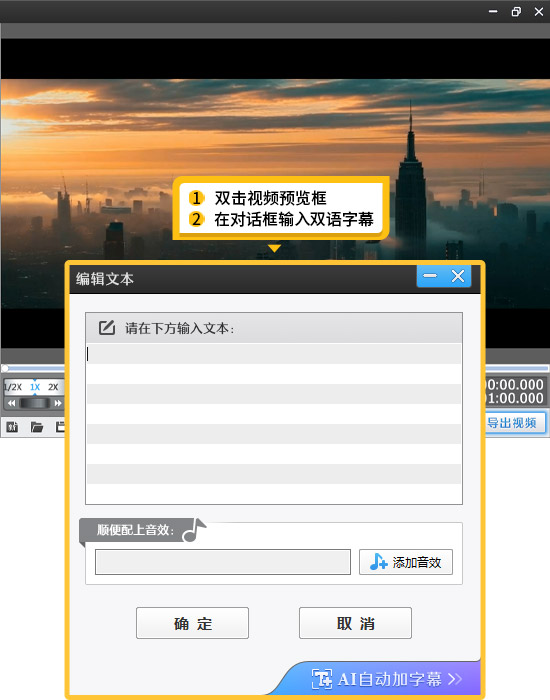550x700 pixels.
Task: Open project using the folder icon
Action: click(x=37, y=427)
